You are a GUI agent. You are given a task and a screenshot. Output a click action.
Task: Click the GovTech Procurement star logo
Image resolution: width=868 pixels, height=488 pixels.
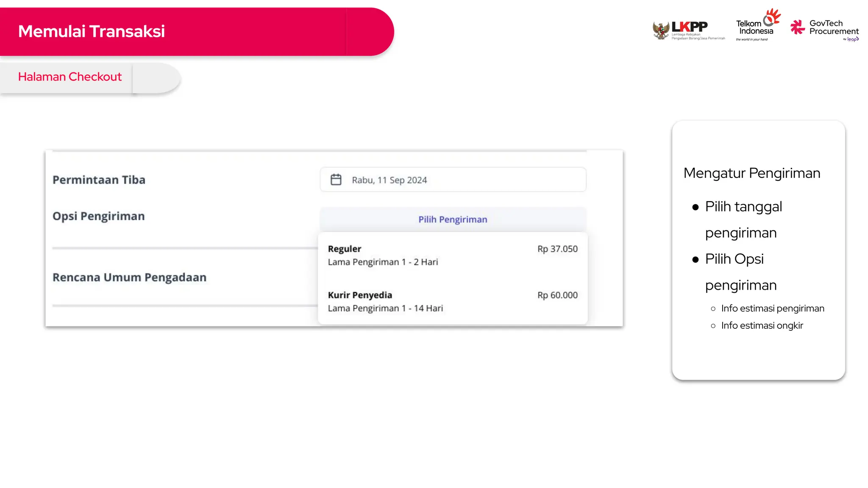pyautogui.click(x=797, y=27)
